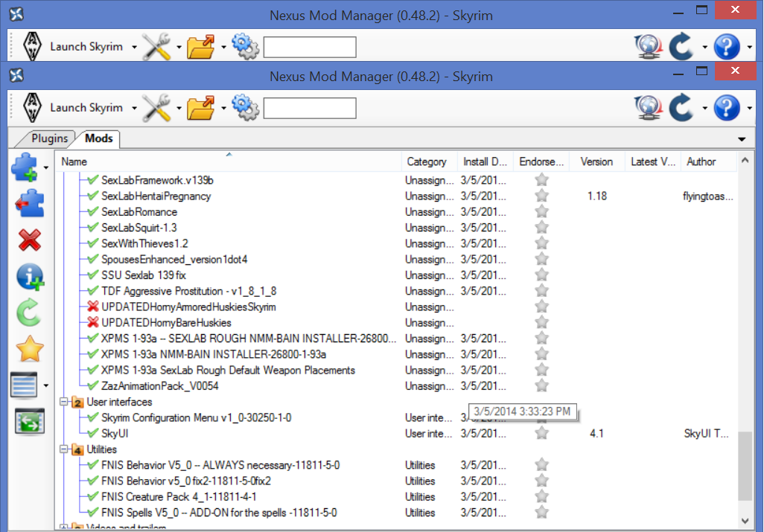
Task: Toggle green check for Skyrim Configuration Menu
Action: coord(92,417)
